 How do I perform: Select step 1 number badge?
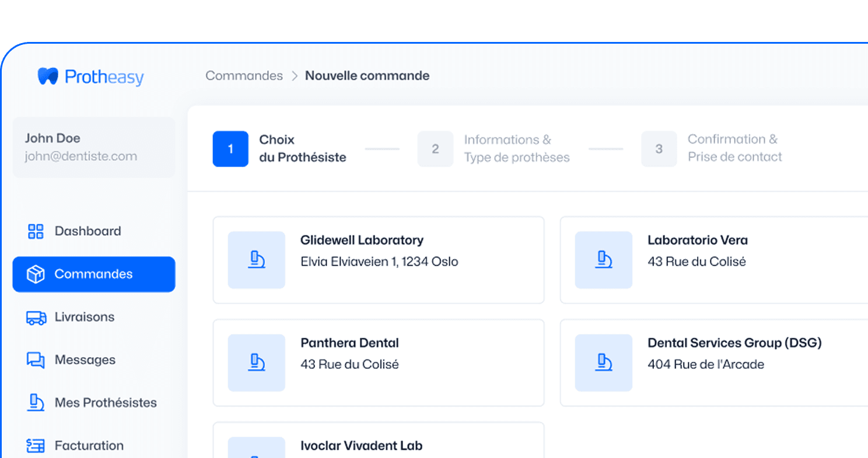click(230, 149)
